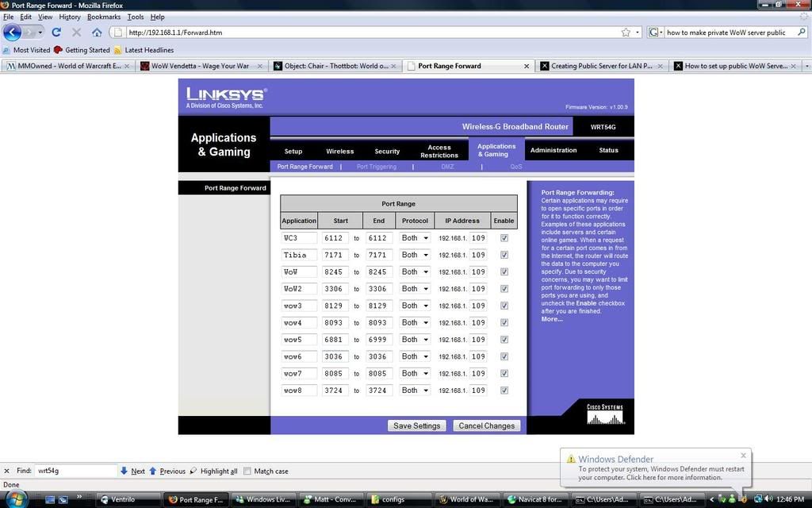812x508 pixels.
Task: Open Protocol dropdown for wow7 row
Action: click(x=414, y=373)
